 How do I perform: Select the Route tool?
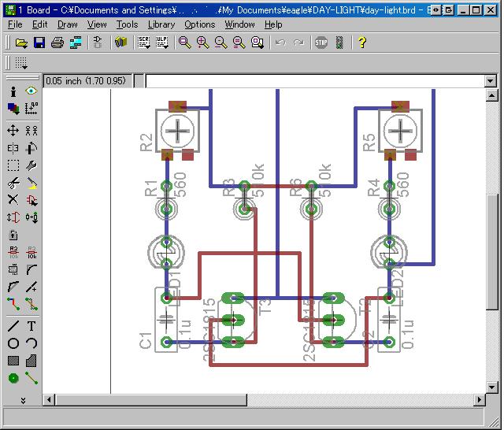tap(13, 304)
